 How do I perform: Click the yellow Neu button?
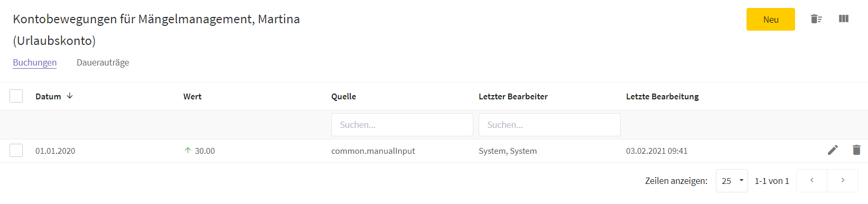pyautogui.click(x=770, y=20)
